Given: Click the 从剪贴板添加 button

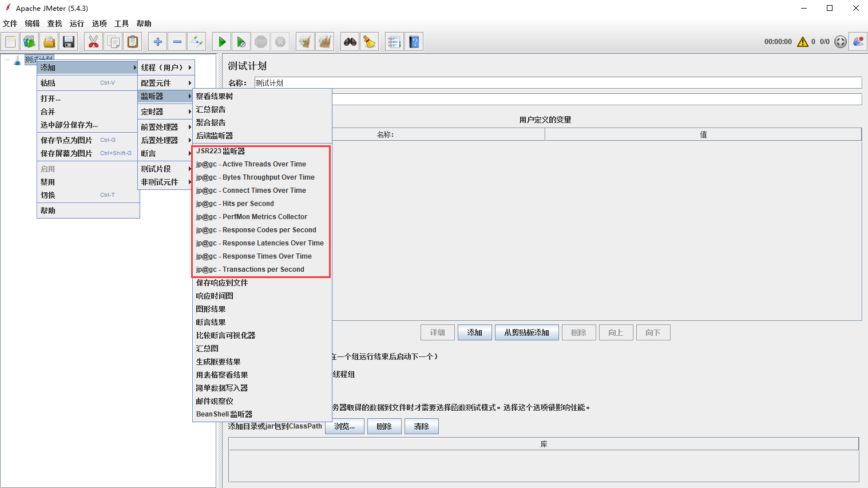Looking at the screenshot, I should (526, 332).
